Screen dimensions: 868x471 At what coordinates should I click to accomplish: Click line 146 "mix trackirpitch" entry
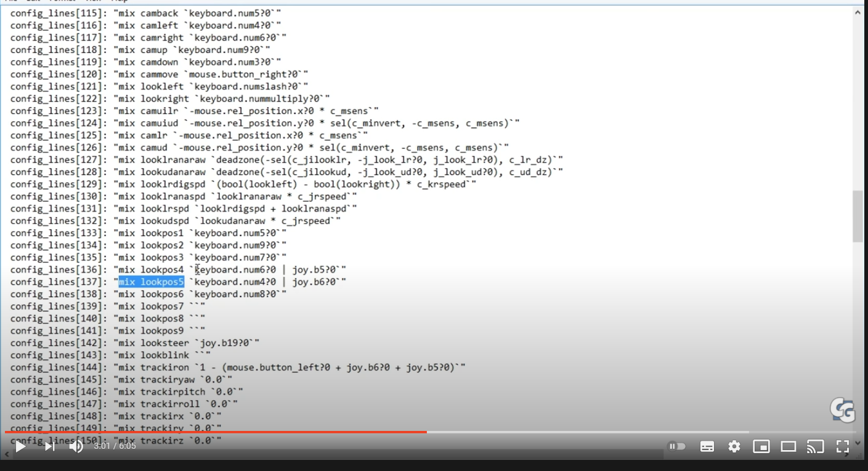(127, 391)
